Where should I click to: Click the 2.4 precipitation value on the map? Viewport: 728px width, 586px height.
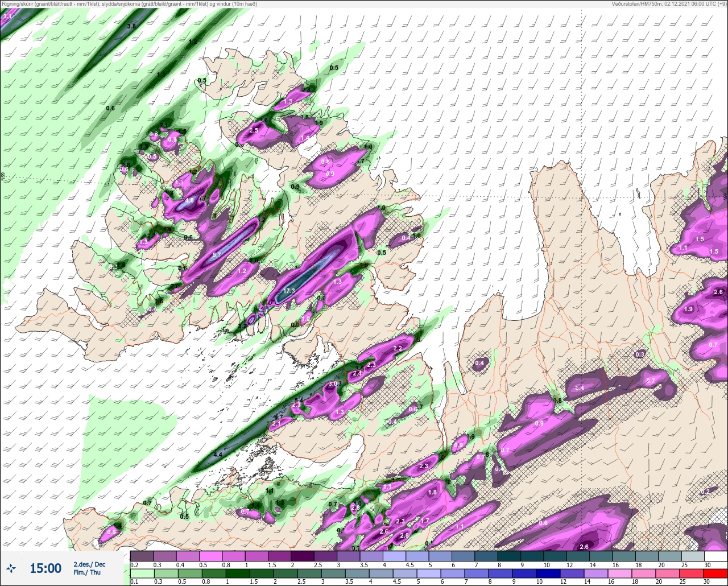point(357,373)
